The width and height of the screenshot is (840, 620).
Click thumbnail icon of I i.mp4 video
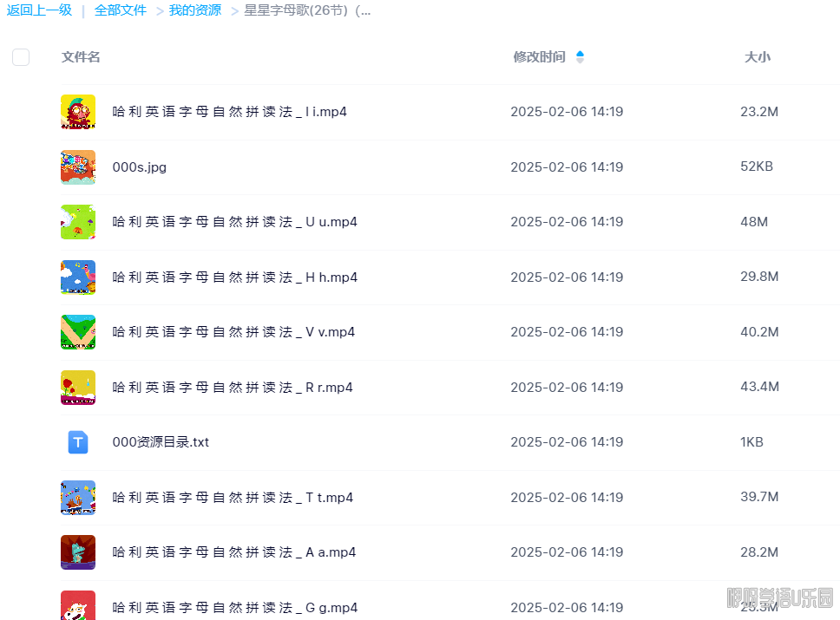[x=78, y=112]
